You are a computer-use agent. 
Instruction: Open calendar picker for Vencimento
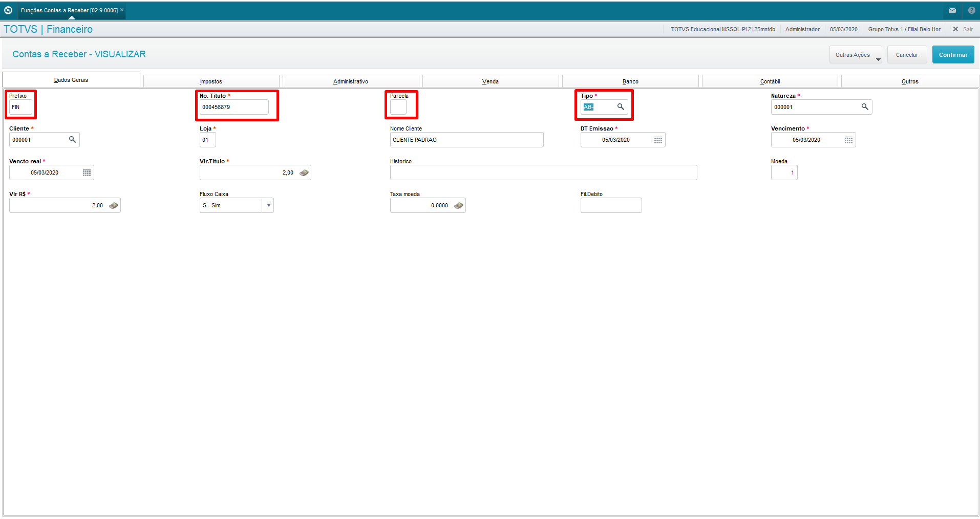click(x=848, y=140)
